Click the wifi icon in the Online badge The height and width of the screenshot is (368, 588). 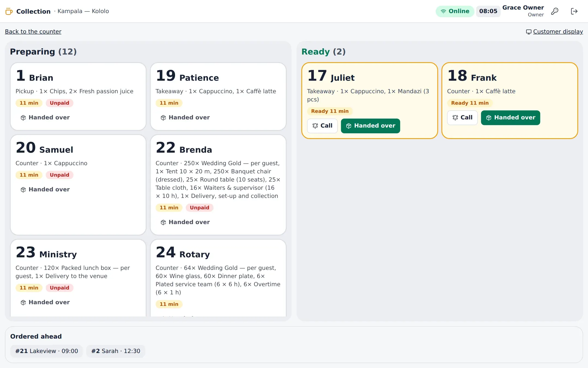[443, 11]
